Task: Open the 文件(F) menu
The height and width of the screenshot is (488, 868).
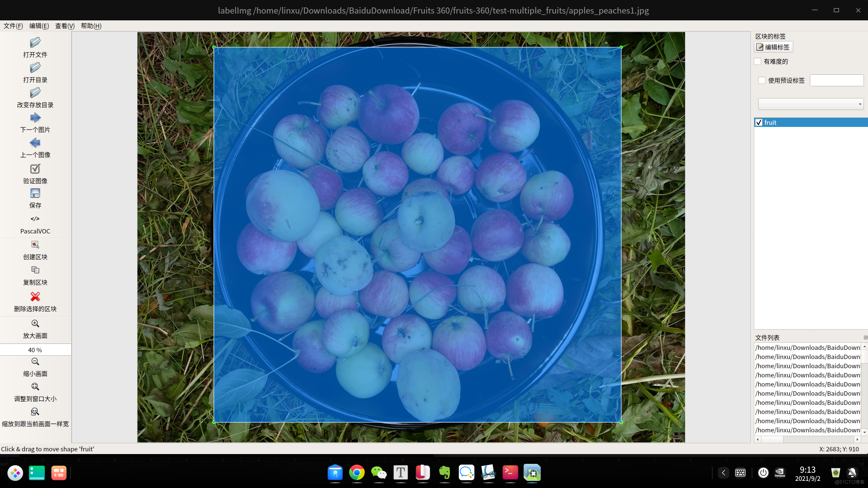Action: pyautogui.click(x=13, y=26)
